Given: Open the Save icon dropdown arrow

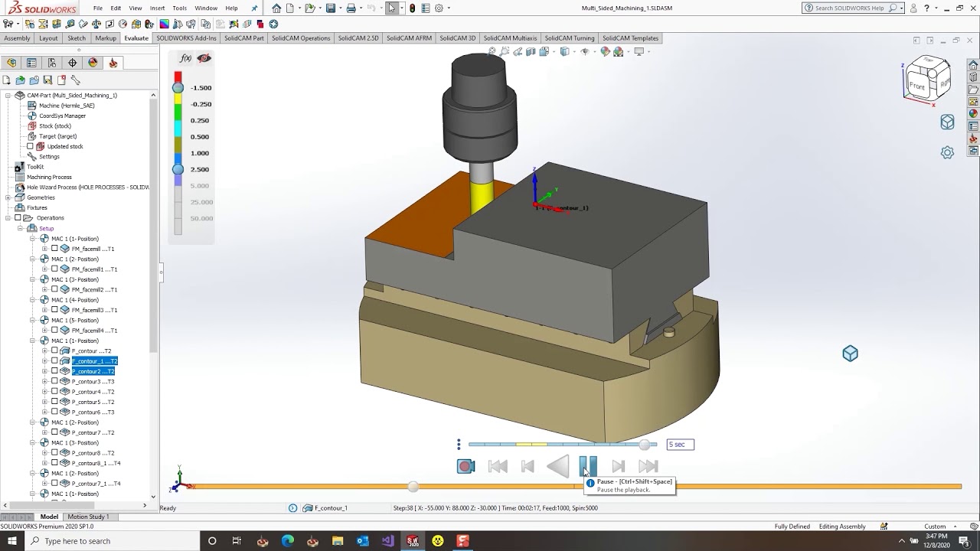Looking at the screenshot, I should [x=339, y=8].
